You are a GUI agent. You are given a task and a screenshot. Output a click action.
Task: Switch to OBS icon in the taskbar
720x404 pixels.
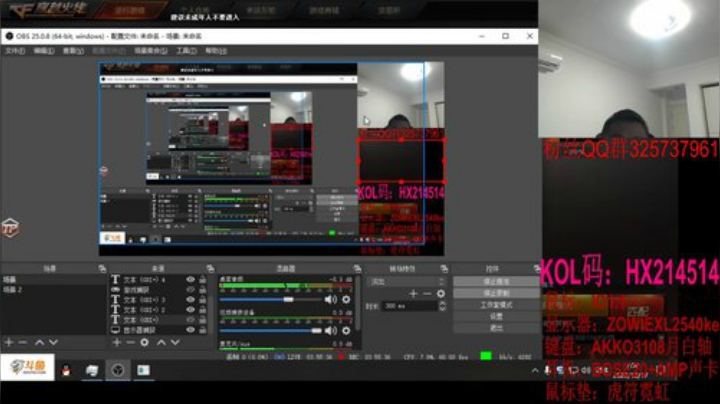click(118, 370)
